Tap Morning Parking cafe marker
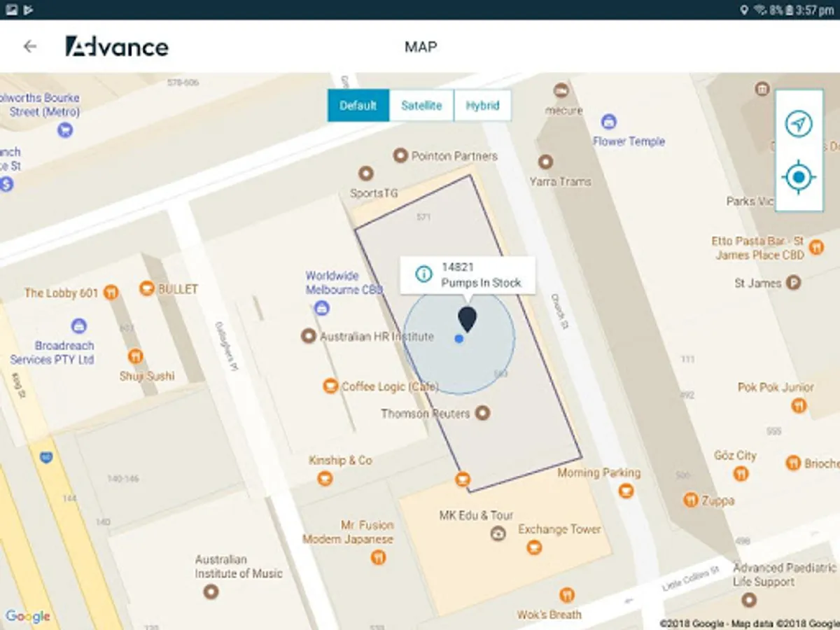Viewport: 840px width, 630px height. click(x=626, y=491)
